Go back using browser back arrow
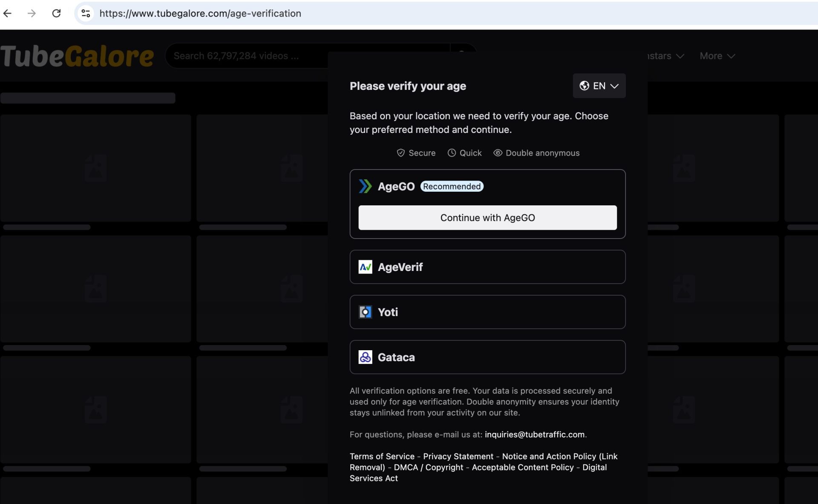Image resolution: width=818 pixels, height=504 pixels. (8, 13)
